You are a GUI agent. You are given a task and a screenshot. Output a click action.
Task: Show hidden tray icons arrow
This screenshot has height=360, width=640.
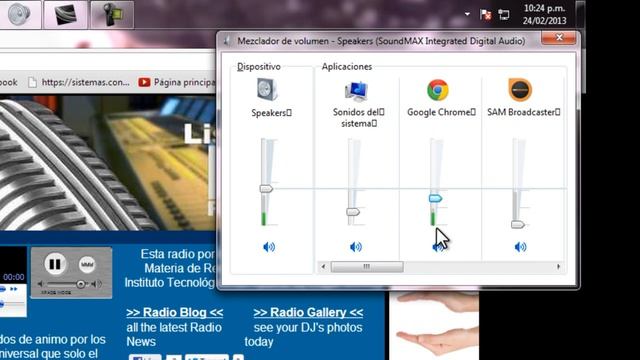467,14
